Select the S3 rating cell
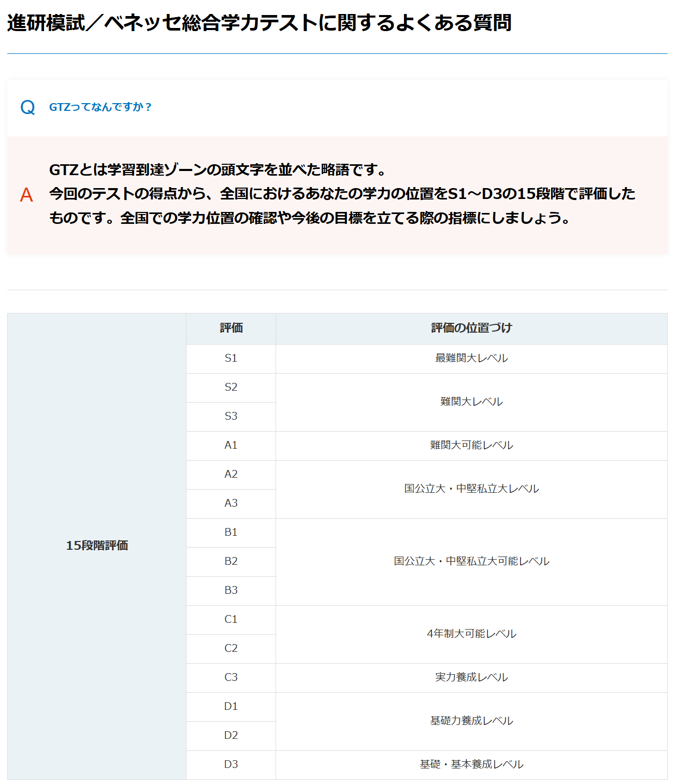The height and width of the screenshot is (784, 677). click(231, 416)
